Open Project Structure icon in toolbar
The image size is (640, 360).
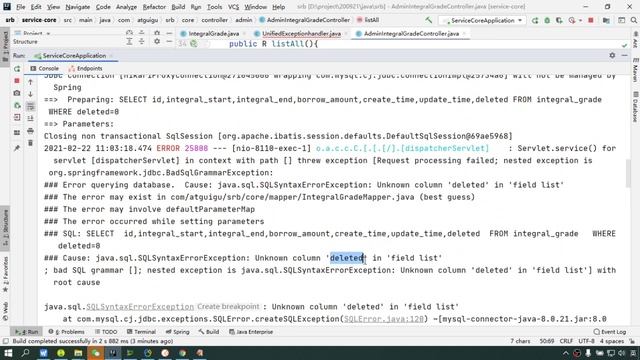pos(607,20)
